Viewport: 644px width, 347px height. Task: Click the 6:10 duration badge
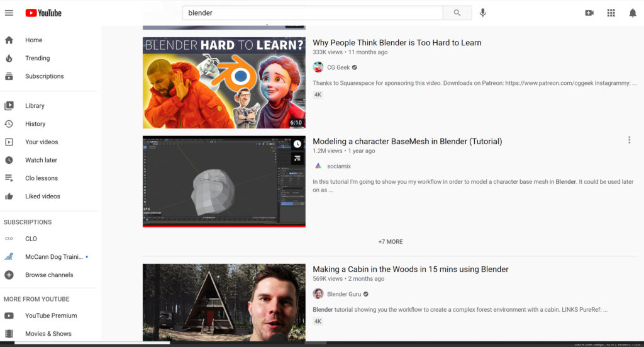pyautogui.click(x=296, y=123)
